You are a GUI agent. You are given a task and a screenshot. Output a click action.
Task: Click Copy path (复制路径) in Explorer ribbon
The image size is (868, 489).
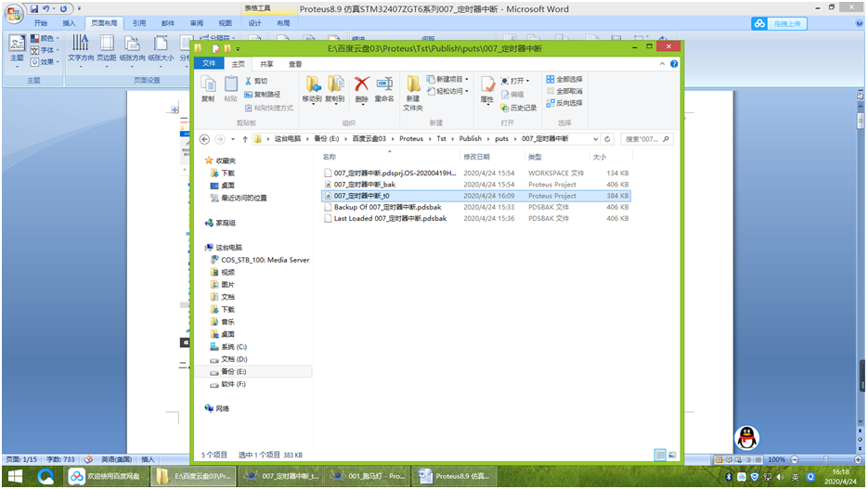263,94
